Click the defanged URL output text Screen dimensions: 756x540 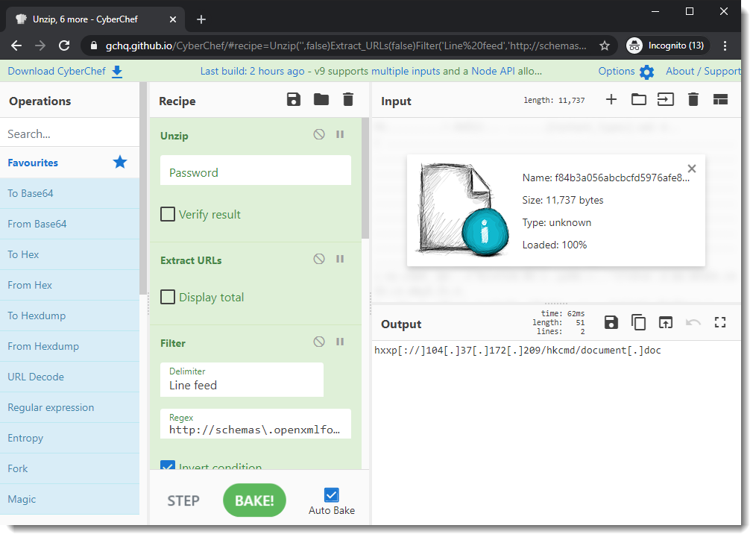click(517, 351)
